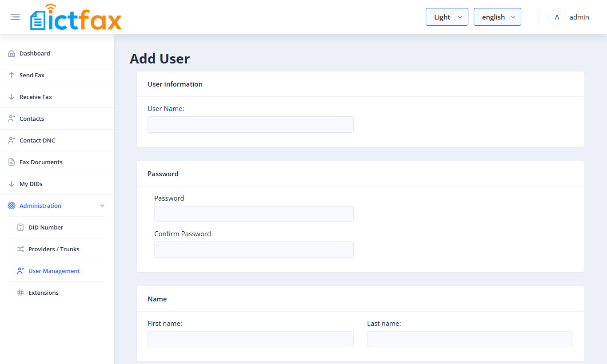Click the Receive Fax down-arrow icon

[12, 97]
